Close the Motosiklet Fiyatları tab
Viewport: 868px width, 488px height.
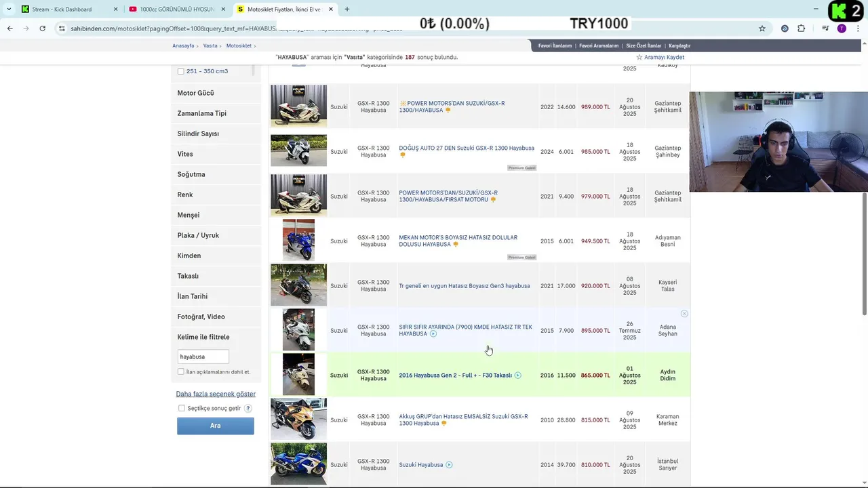click(x=331, y=9)
